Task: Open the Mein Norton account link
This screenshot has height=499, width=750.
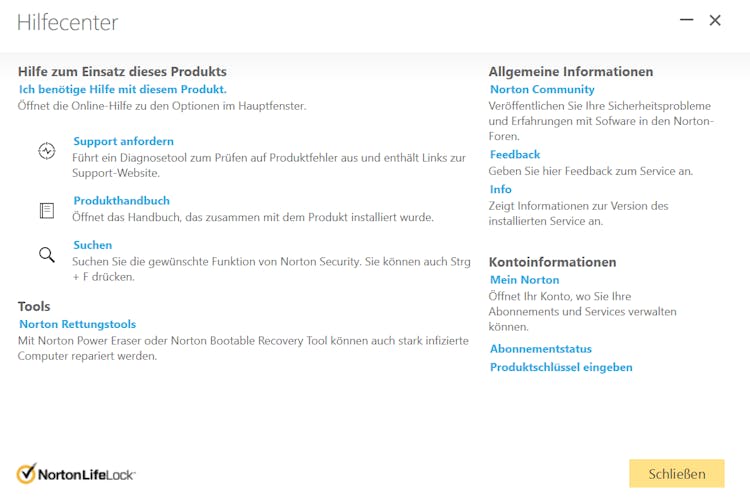Action: tap(525, 280)
